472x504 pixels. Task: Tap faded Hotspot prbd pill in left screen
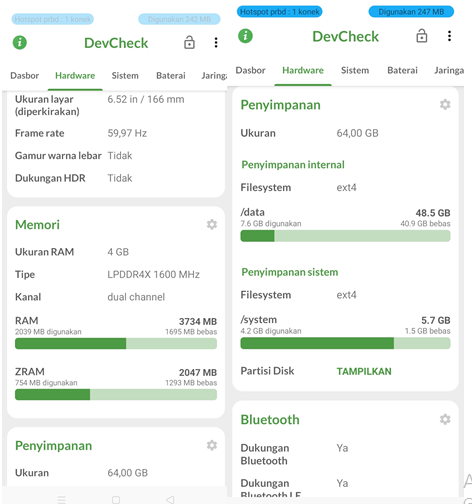coord(53,19)
